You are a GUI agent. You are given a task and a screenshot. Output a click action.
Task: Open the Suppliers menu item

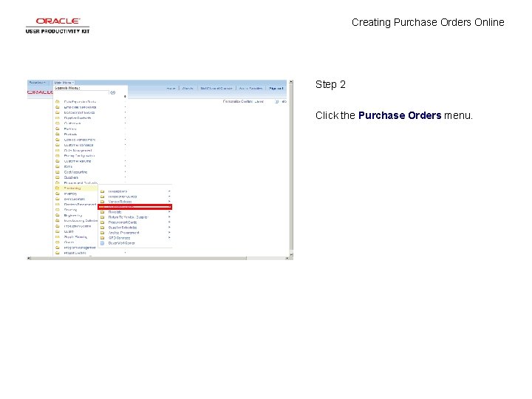(x=71, y=177)
